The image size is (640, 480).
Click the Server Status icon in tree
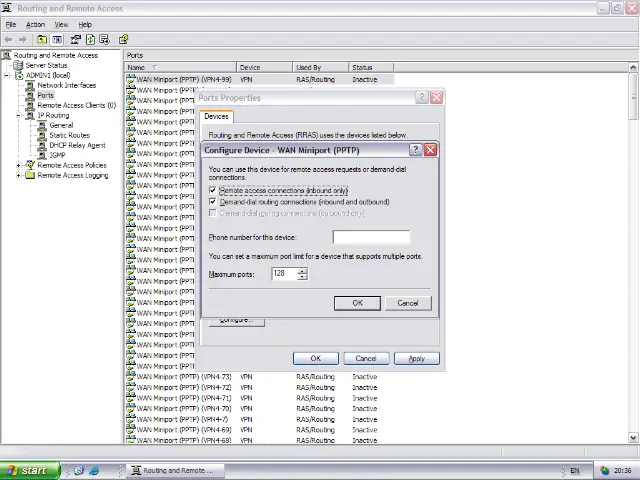tap(18, 65)
